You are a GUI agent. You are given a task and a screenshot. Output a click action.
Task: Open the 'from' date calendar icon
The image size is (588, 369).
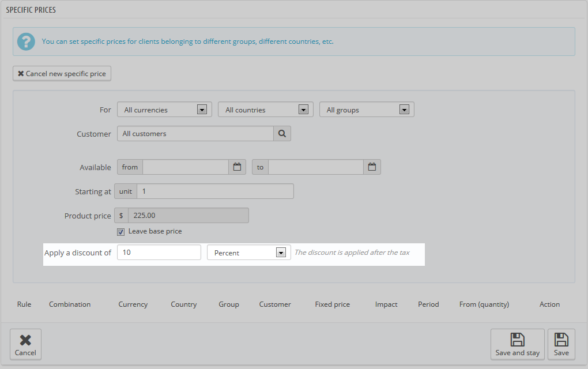coord(237,167)
